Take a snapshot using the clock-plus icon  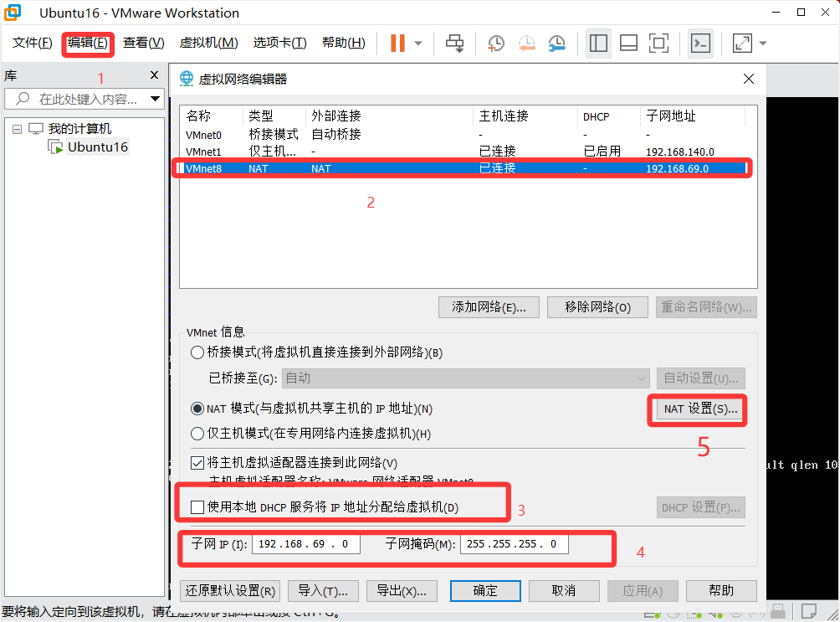coord(496,44)
